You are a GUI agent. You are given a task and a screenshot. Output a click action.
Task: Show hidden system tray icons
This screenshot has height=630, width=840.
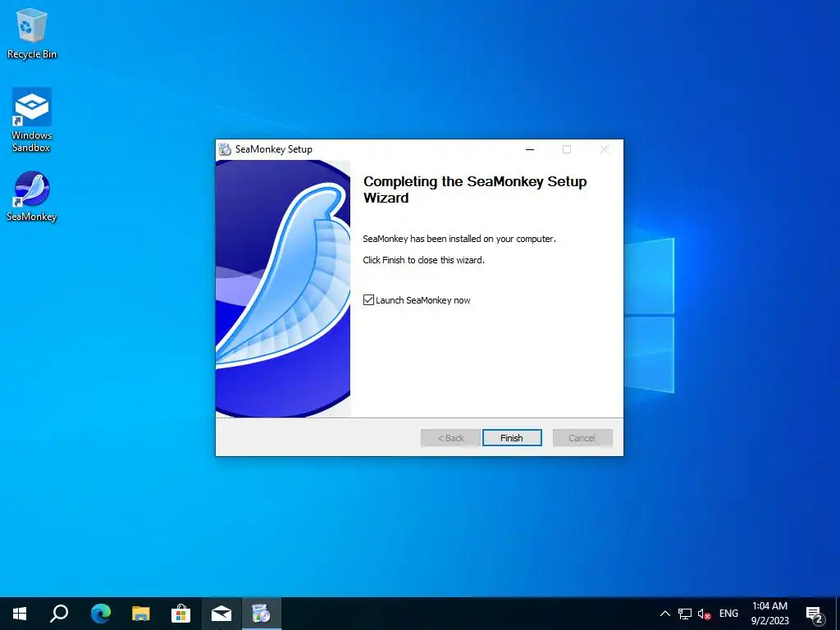tap(664, 614)
